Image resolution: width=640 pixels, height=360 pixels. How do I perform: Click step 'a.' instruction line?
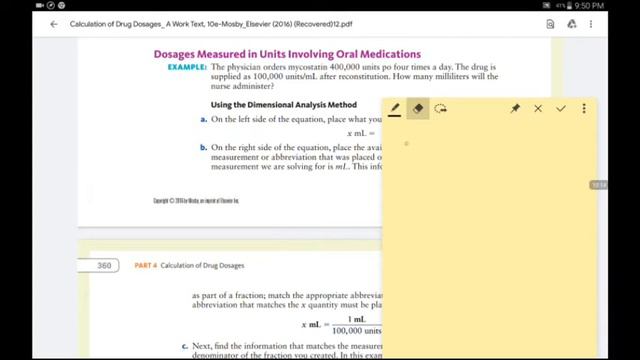[x=291, y=120]
